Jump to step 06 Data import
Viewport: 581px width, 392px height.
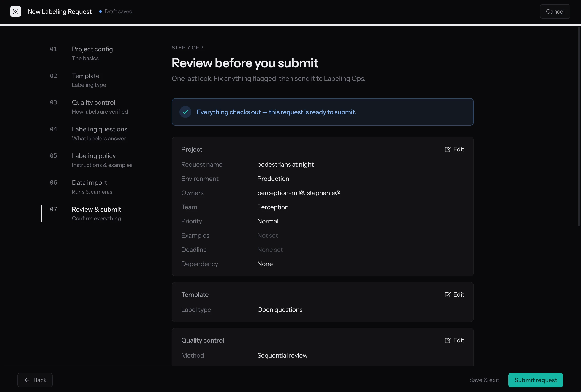point(92,187)
